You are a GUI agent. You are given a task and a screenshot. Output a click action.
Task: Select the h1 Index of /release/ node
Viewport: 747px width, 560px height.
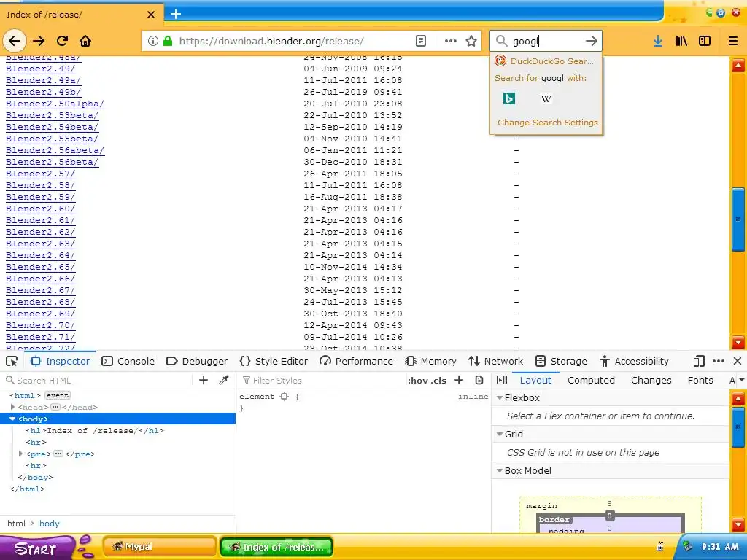tap(94, 430)
